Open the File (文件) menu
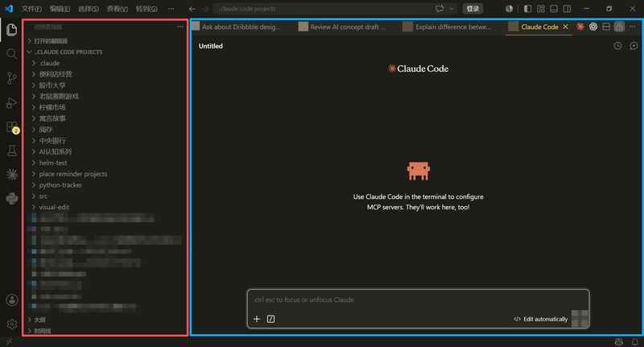644x347 pixels. [x=31, y=9]
